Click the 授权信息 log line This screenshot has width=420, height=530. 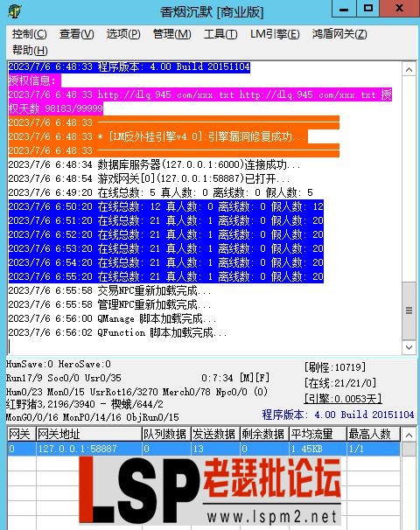(x=34, y=80)
